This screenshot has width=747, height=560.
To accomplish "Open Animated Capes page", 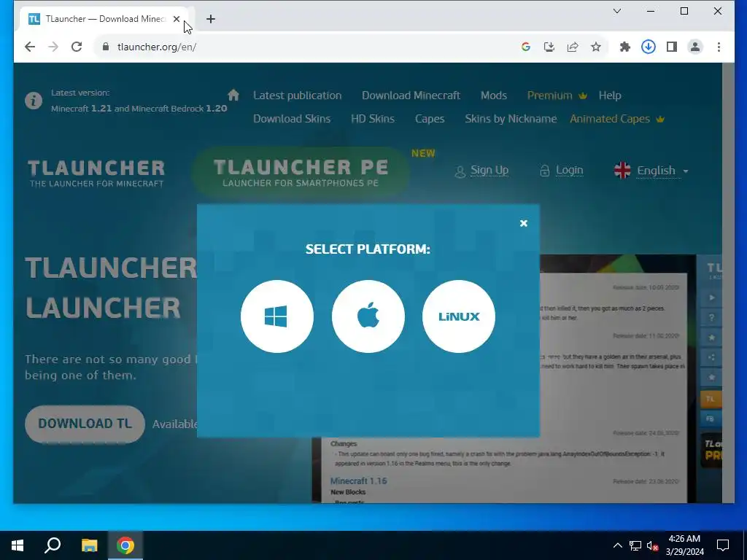I will (x=616, y=119).
